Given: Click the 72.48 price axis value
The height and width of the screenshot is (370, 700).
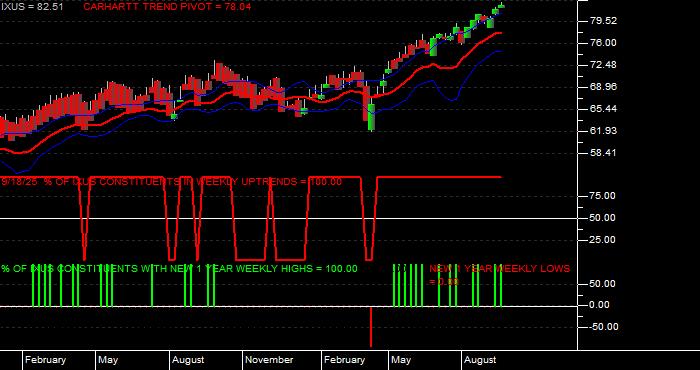Looking at the screenshot, I should click(x=604, y=65).
